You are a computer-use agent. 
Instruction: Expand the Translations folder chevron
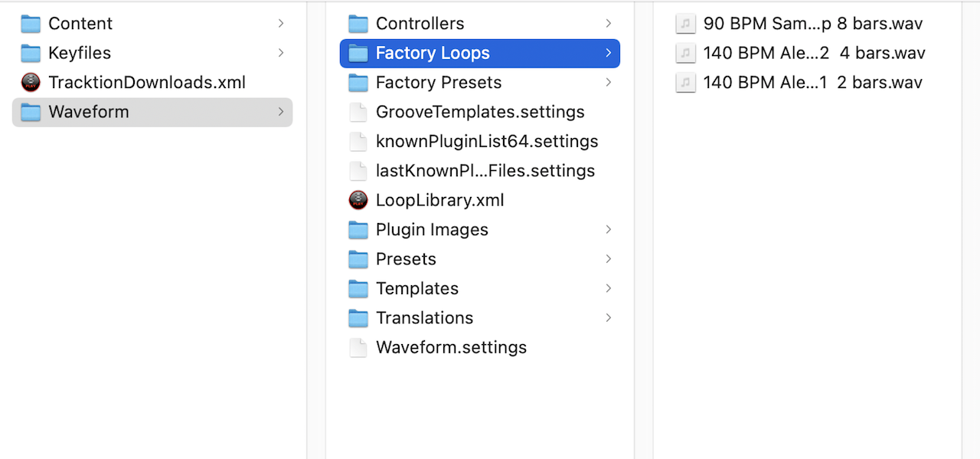(x=609, y=317)
